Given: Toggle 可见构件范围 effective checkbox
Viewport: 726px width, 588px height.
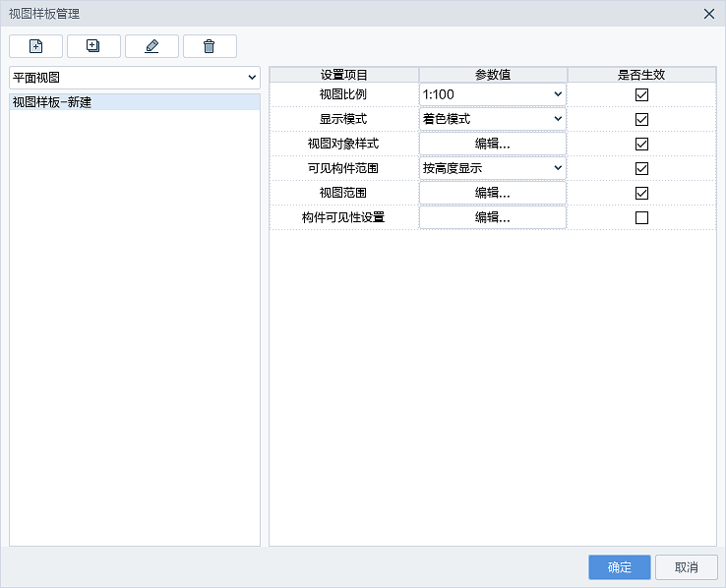Looking at the screenshot, I should coord(641,168).
